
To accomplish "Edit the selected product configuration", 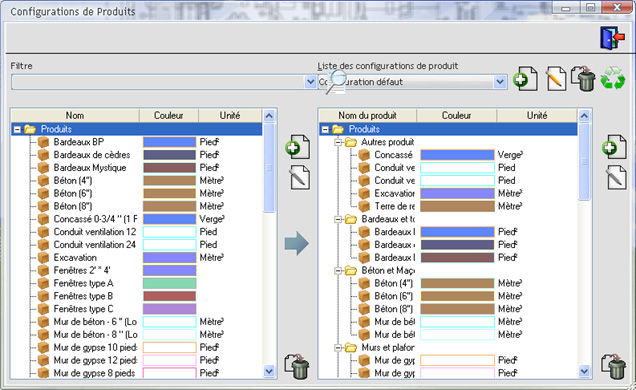I will point(555,79).
